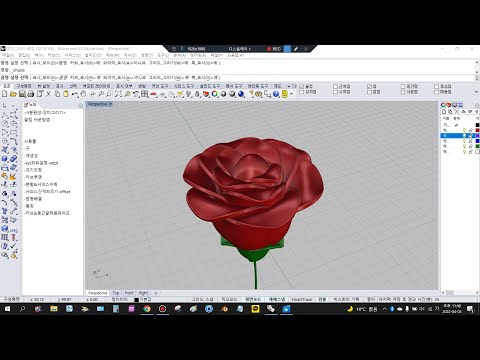
Task: Switch to the Top viewport tab
Action: 116,293
